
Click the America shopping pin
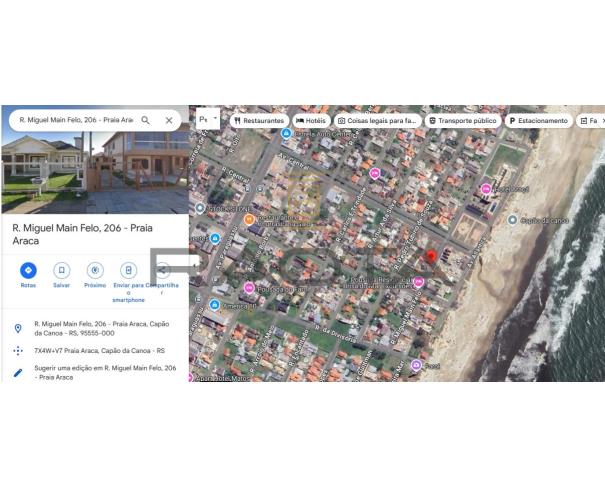coord(215,305)
